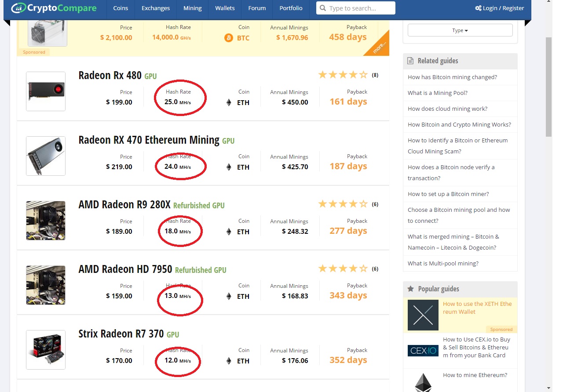Click R9 280X payback '277 days'
Image resolution: width=563 pixels, height=392 pixels.
click(348, 231)
